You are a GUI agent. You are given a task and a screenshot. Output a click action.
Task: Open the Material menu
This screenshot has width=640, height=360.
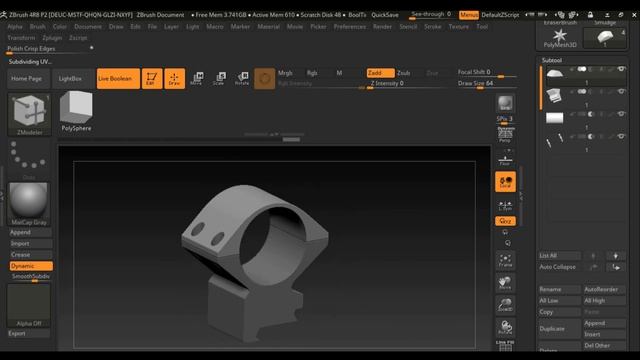268,27
